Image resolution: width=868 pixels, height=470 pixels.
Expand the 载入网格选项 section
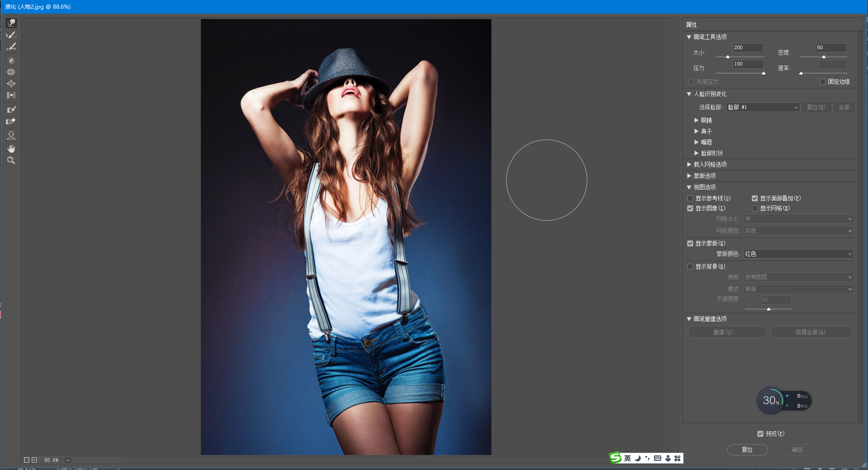(x=689, y=164)
